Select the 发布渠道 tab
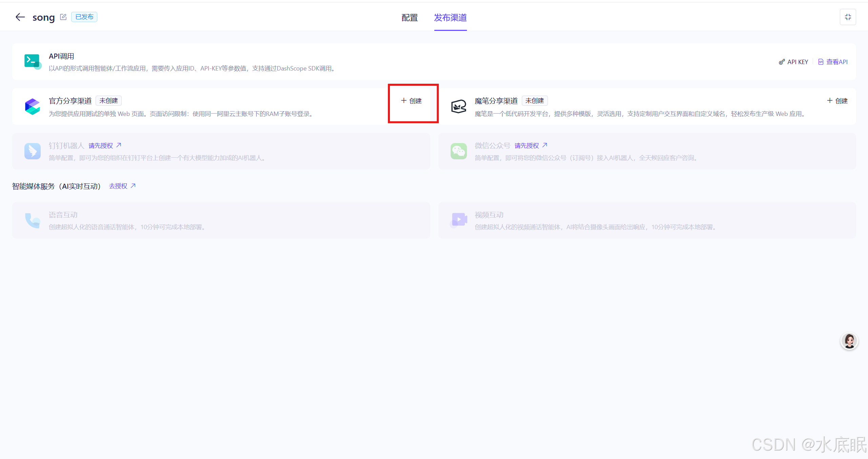 tap(450, 18)
